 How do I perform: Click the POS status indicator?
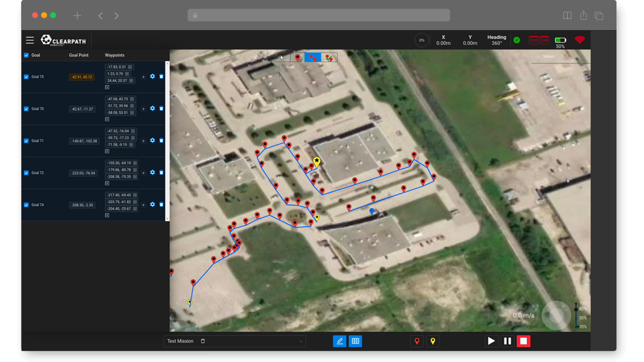click(x=534, y=40)
